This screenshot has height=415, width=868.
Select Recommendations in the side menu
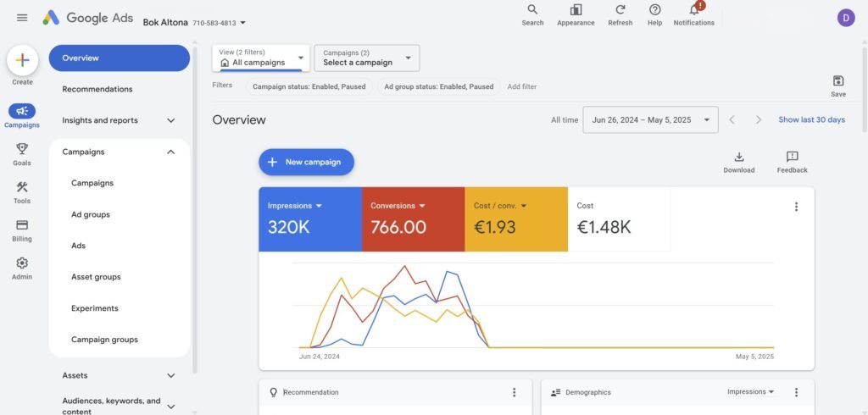(97, 89)
